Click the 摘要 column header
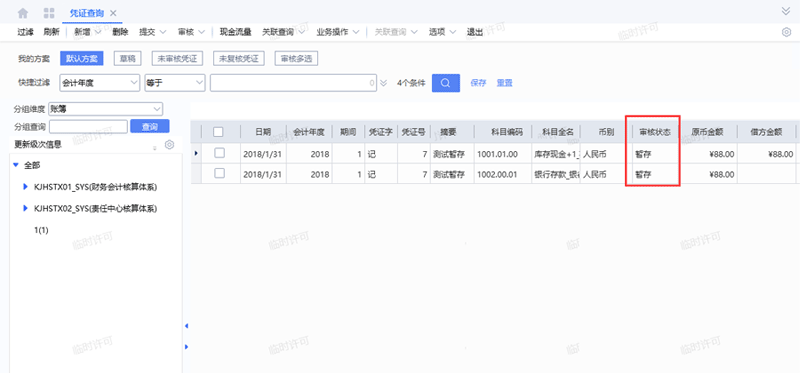The image size is (800, 373). click(x=452, y=132)
